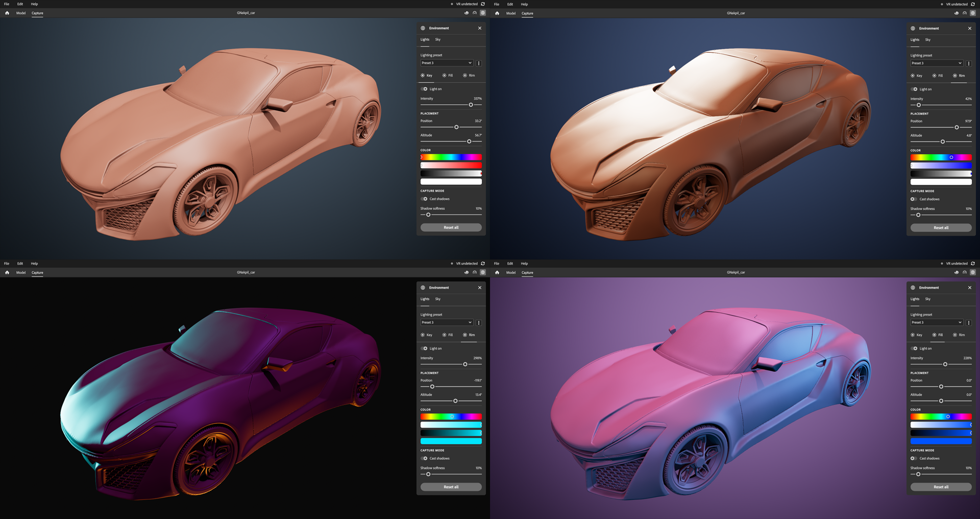Toggle Cast shadows in the purple-background window panel
Image resolution: width=980 pixels, height=519 pixels.
tap(914, 458)
